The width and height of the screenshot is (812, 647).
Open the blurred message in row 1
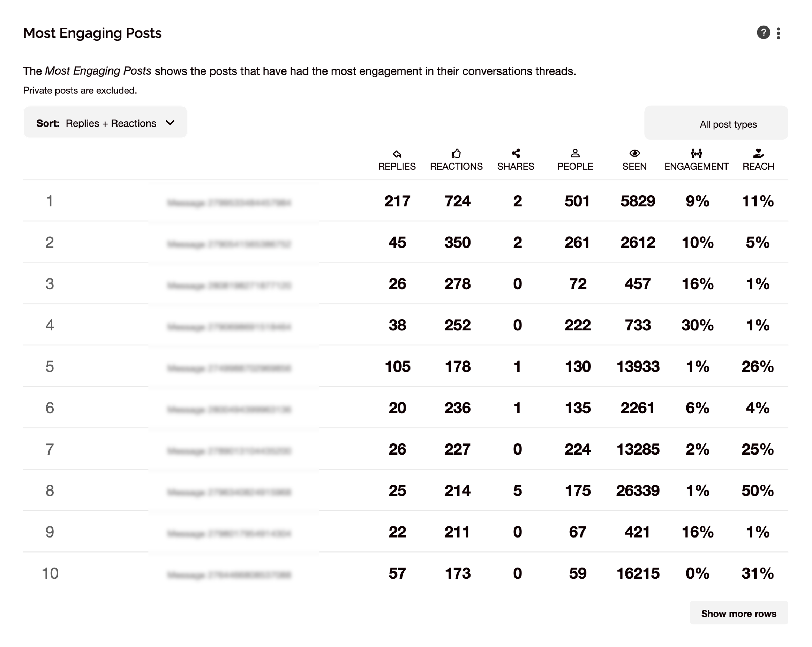click(x=229, y=203)
